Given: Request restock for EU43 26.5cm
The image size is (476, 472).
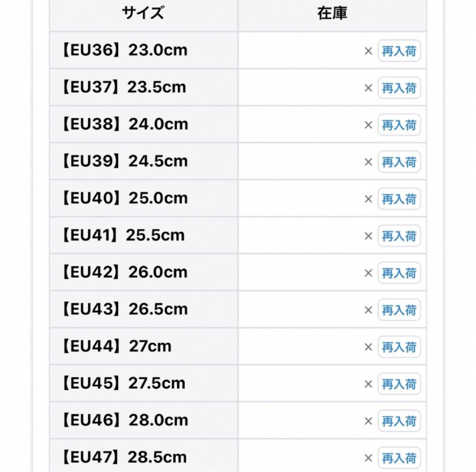Looking at the screenshot, I should [399, 310].
